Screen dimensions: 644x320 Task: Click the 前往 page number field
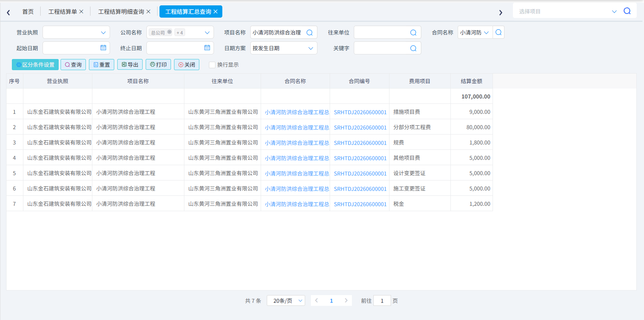click(x=382, y=301)
